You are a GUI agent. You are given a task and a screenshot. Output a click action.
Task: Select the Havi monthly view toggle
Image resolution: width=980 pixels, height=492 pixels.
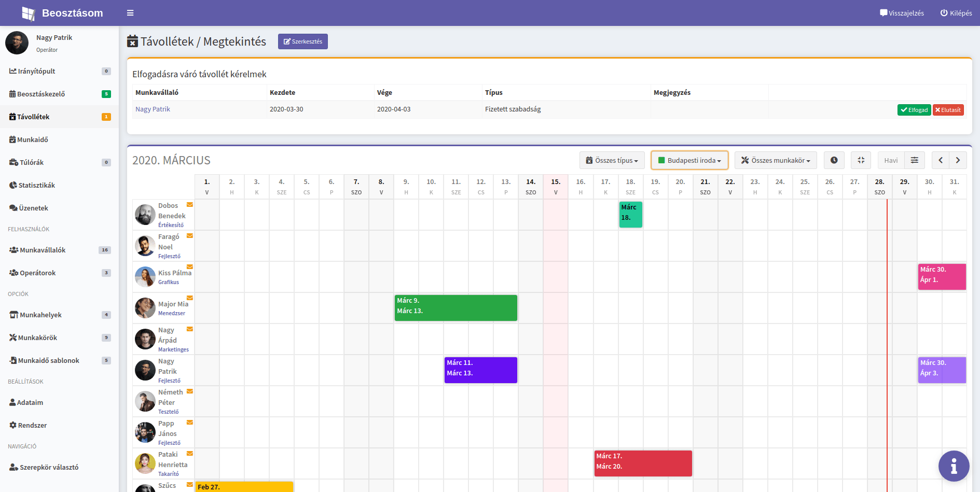pos(891,160)
